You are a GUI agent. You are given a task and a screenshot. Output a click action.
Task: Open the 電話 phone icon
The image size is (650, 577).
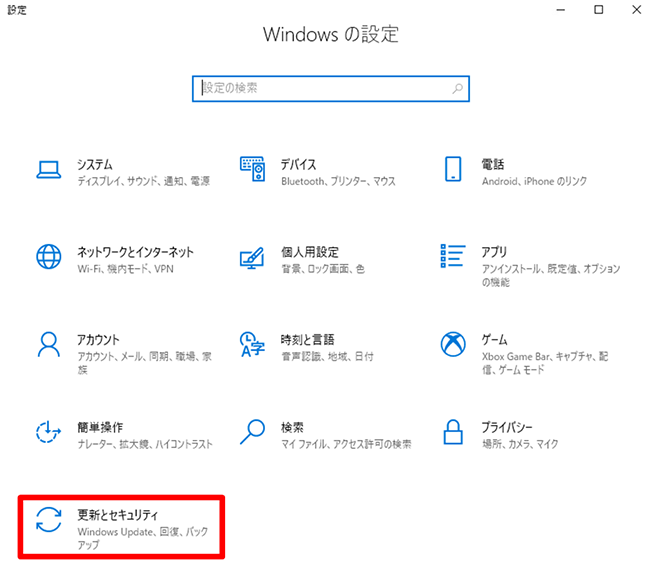[x=453, y=169]
